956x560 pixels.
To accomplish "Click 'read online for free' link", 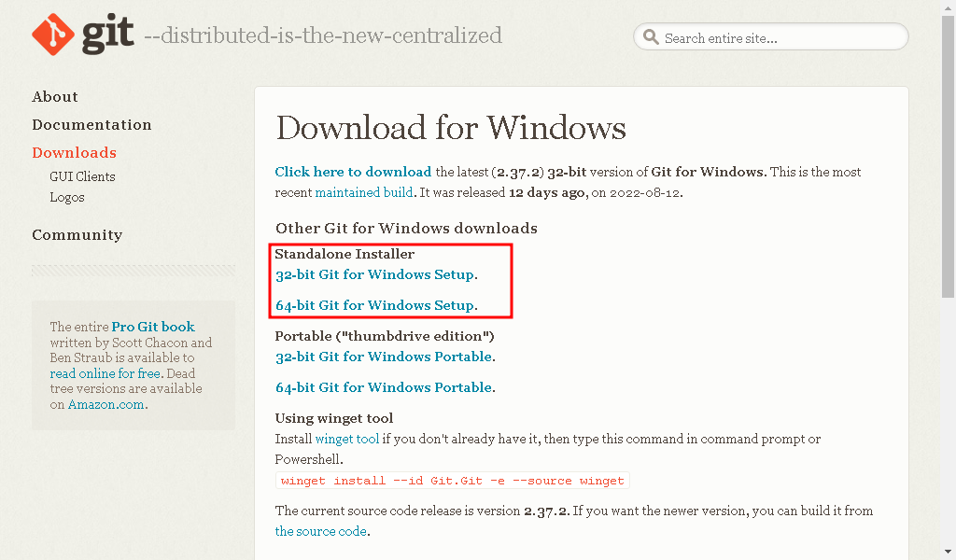I will point(105,373).
